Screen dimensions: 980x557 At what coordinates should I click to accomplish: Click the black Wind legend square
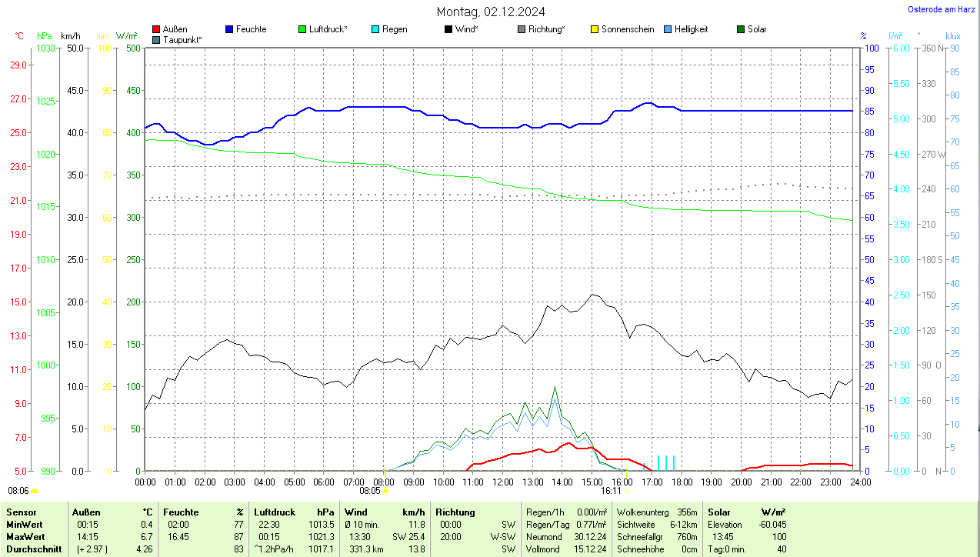click(448, 29)
